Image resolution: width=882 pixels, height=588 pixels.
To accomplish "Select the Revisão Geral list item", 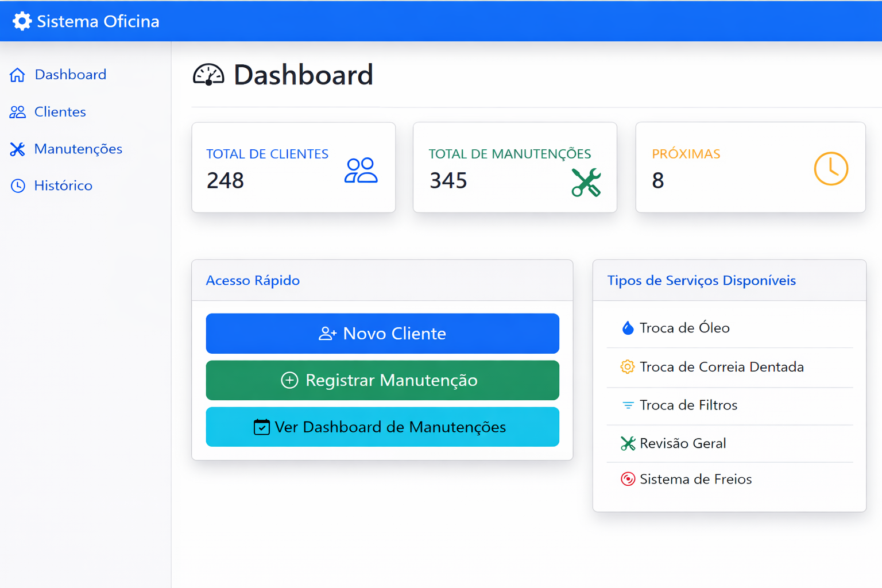I will point(683,443).
